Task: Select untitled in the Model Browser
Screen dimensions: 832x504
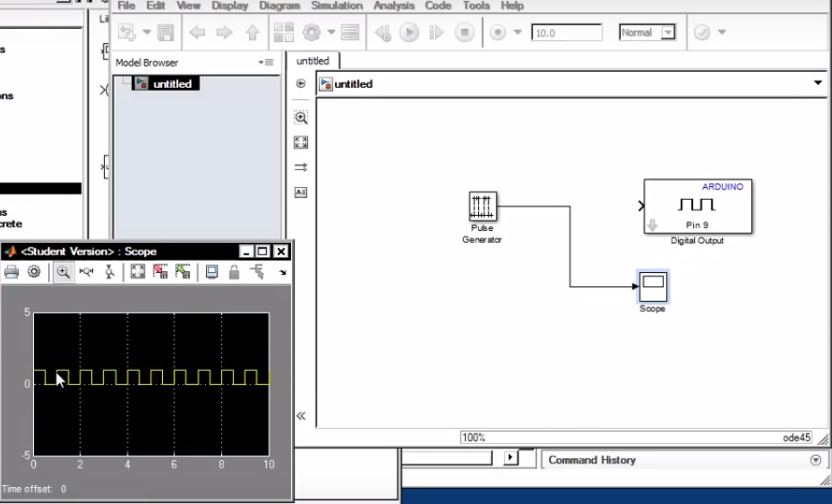Action: tap(171, 83)
